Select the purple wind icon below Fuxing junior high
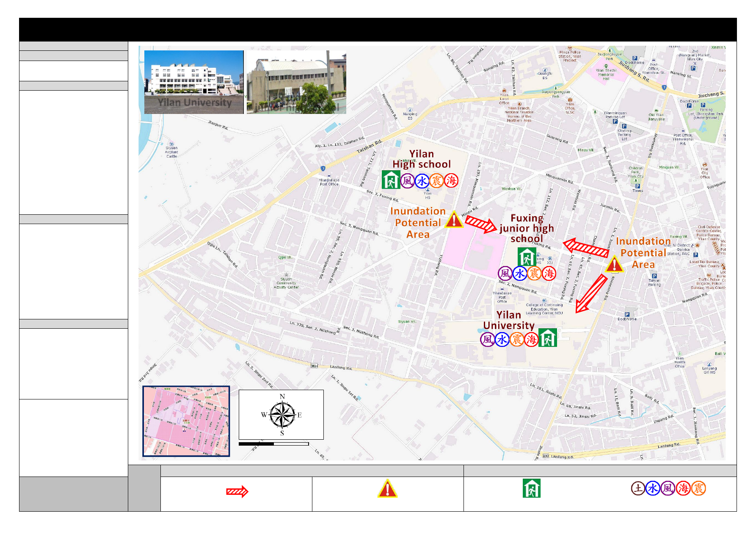756x535 pixels. (505, 273)
